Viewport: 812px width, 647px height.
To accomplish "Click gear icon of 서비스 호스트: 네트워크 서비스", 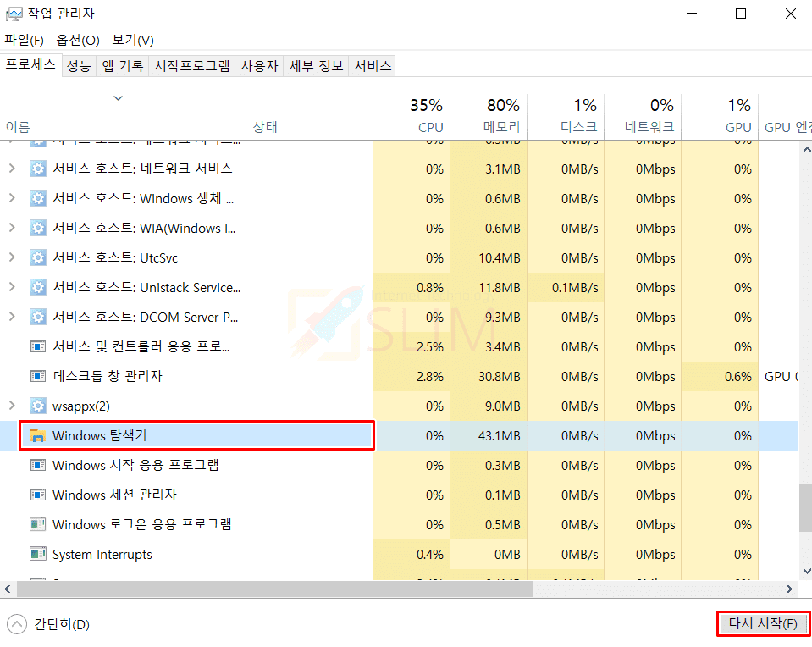I will 38,169.
